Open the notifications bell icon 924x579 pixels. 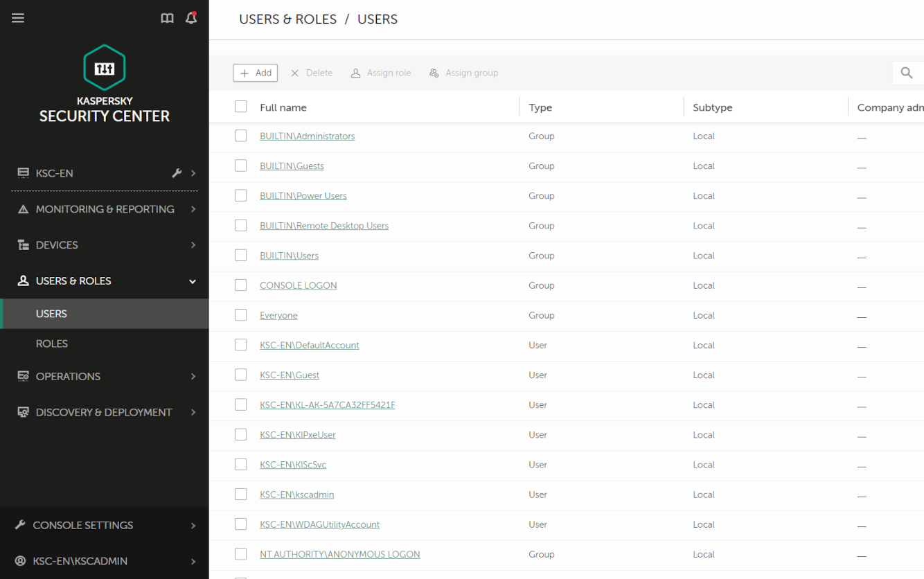[191, 18]
